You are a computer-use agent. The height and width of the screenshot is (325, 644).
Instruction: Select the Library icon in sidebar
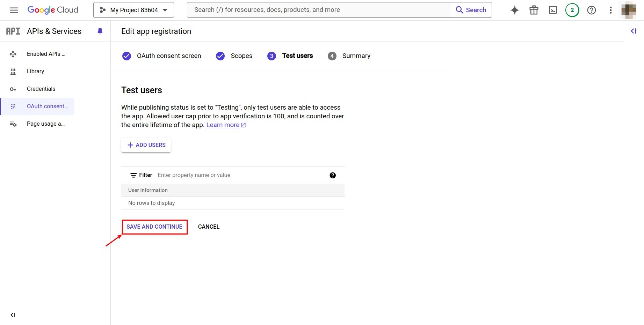(13, 72)
